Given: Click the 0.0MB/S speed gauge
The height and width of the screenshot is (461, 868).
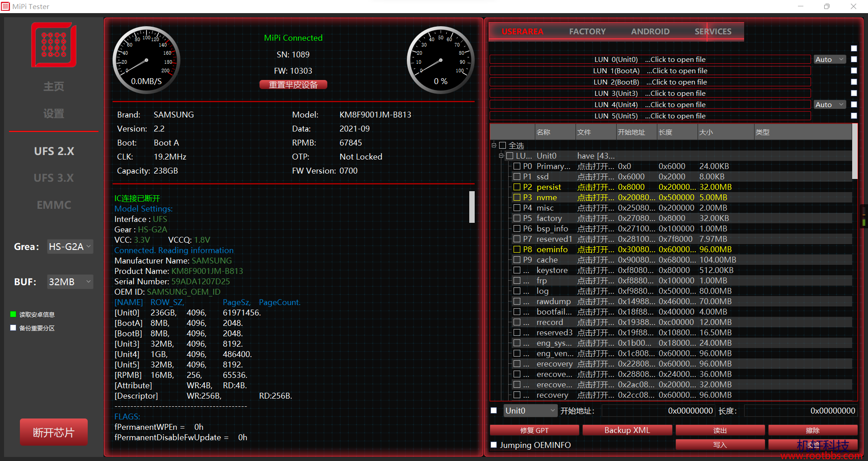Looking at the screenshot, I should click(x=146, y=60).
